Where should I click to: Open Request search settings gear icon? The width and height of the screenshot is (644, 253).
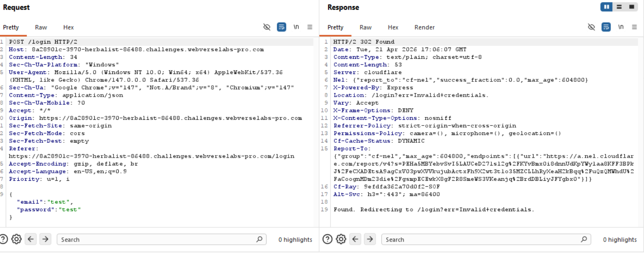tap(17, 239)
